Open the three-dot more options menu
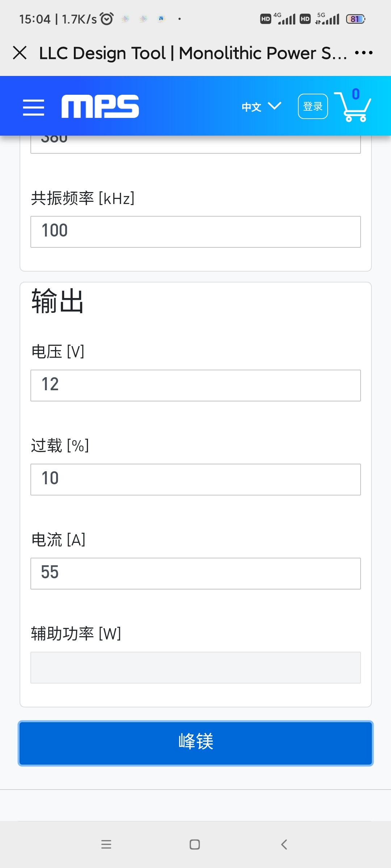This screenshot has width=391, height=868. tap(363, 53)
